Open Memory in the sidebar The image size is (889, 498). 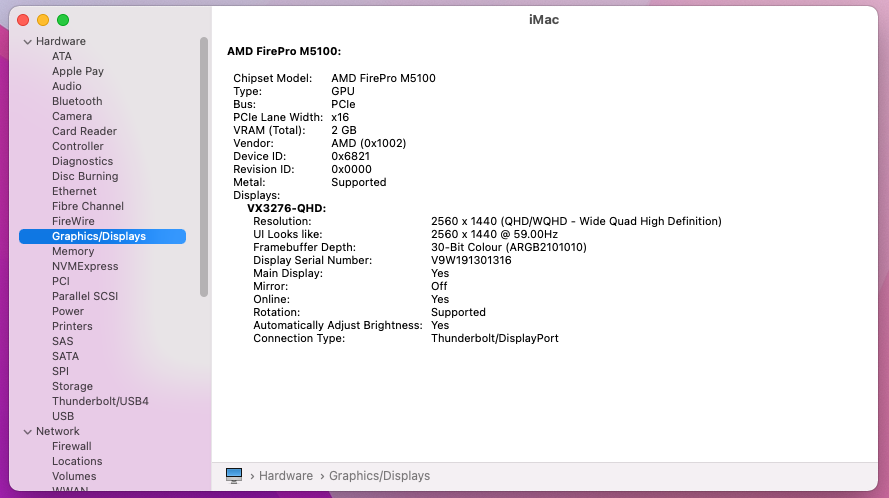(x=73, y=251)
